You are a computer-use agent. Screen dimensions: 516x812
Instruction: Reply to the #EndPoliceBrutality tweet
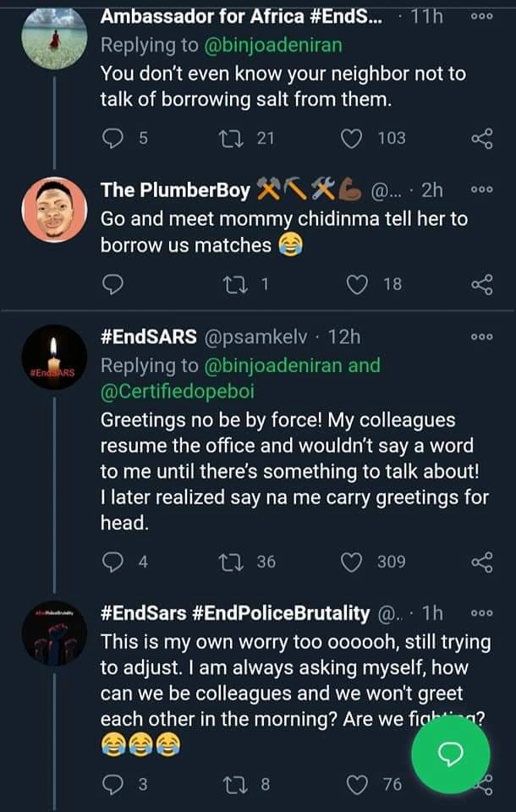[113, 784]
